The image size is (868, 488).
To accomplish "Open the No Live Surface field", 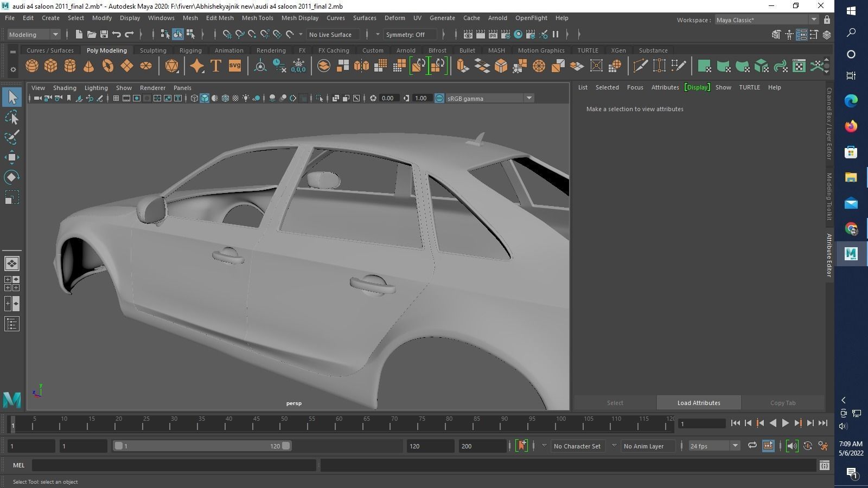I will (334, 35).
